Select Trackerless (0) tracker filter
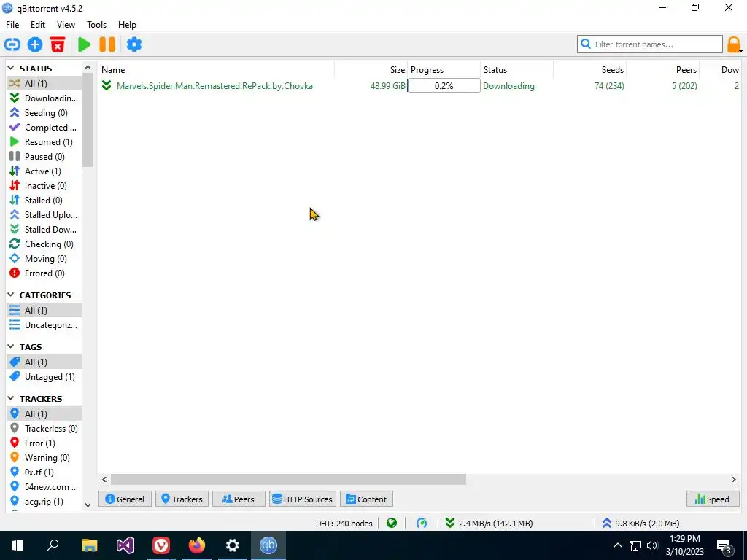The width and height of the screenshot is (747, 560). point(44,429)
